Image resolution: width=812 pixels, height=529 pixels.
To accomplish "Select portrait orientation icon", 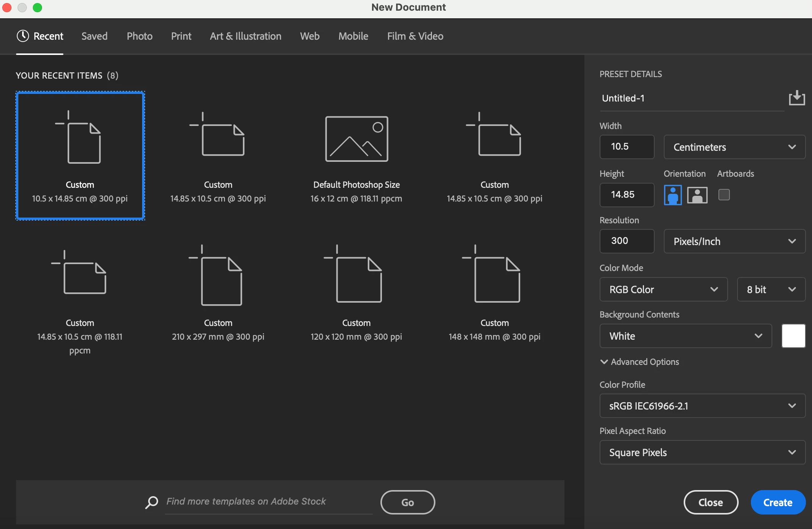I will (x=673, y=195).
